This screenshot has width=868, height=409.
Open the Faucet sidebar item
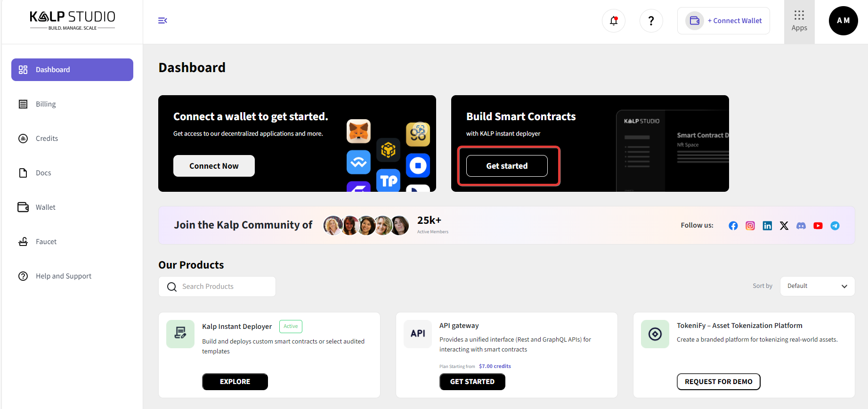coord(46,242)
